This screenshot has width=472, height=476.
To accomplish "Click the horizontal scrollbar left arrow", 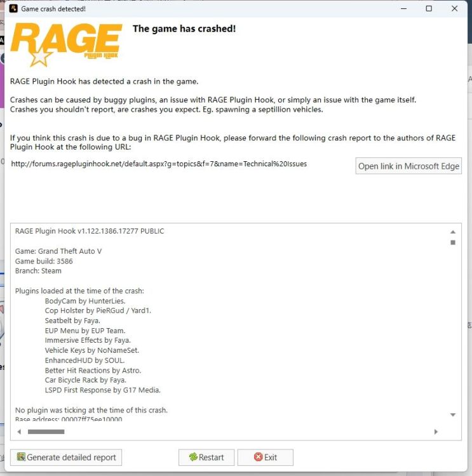I will 19,432.
